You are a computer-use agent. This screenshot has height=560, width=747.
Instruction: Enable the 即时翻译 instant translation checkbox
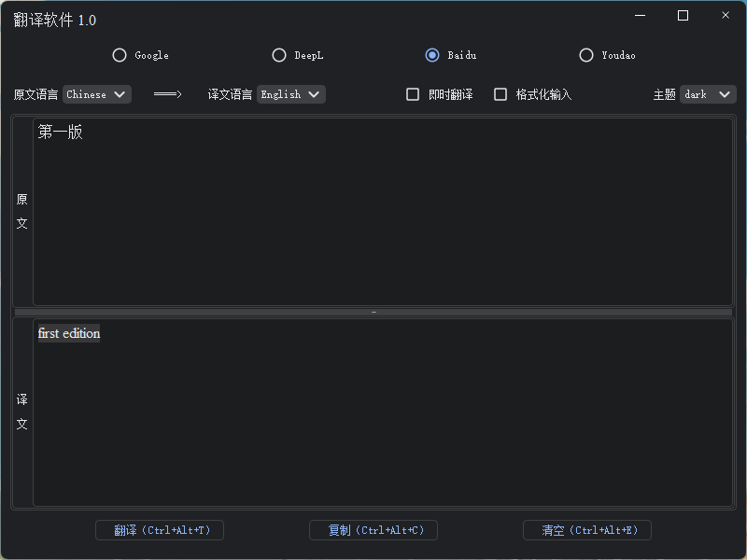pos(413,93)
